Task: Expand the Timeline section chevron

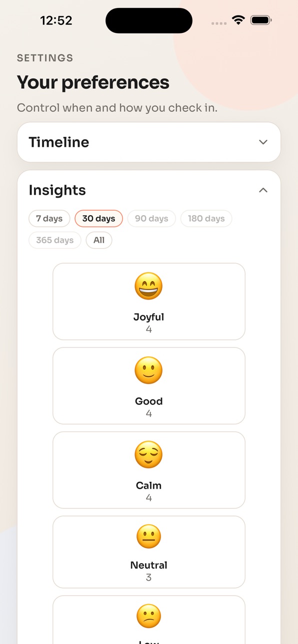Action: 263,142
